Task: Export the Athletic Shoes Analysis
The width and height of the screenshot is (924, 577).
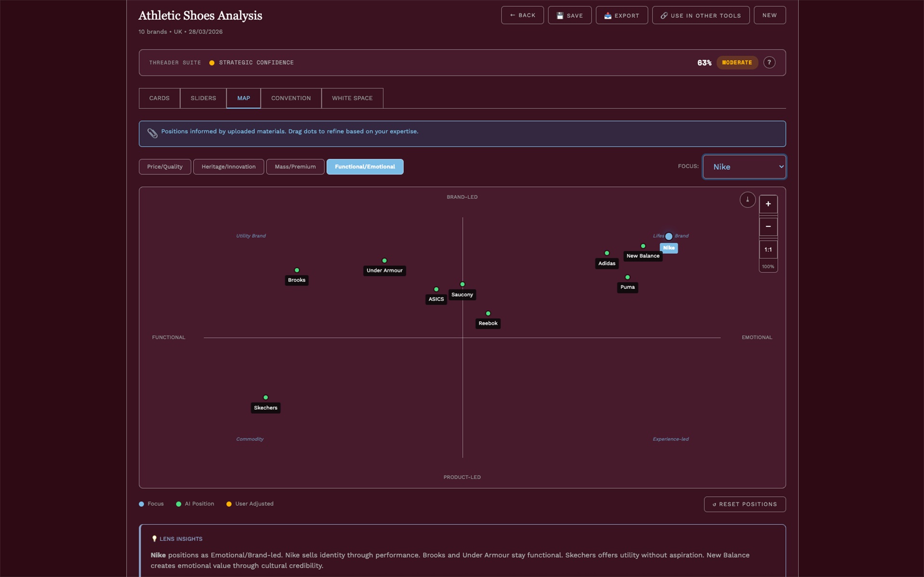Action: 622,15
